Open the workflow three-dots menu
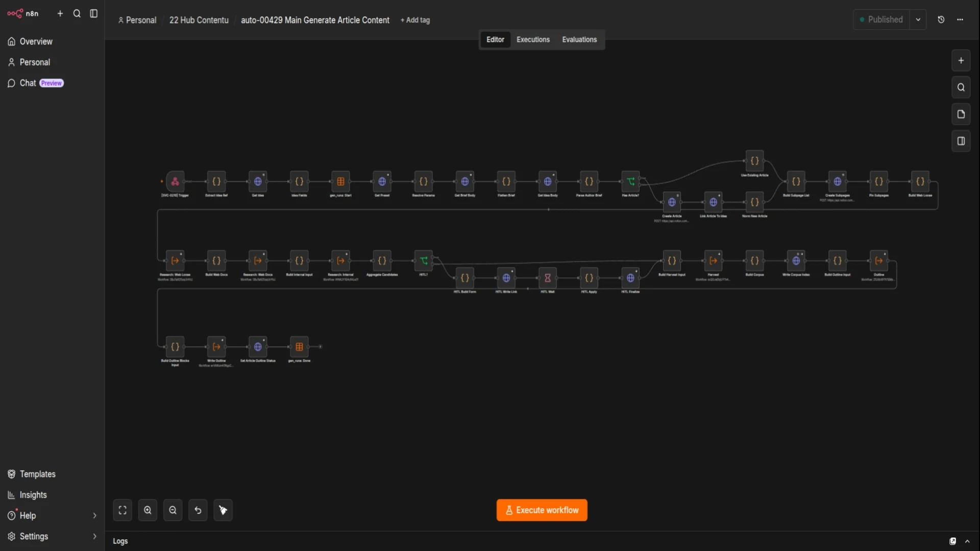The width and height of the screenshot is (980, 551). pos(960,19)
